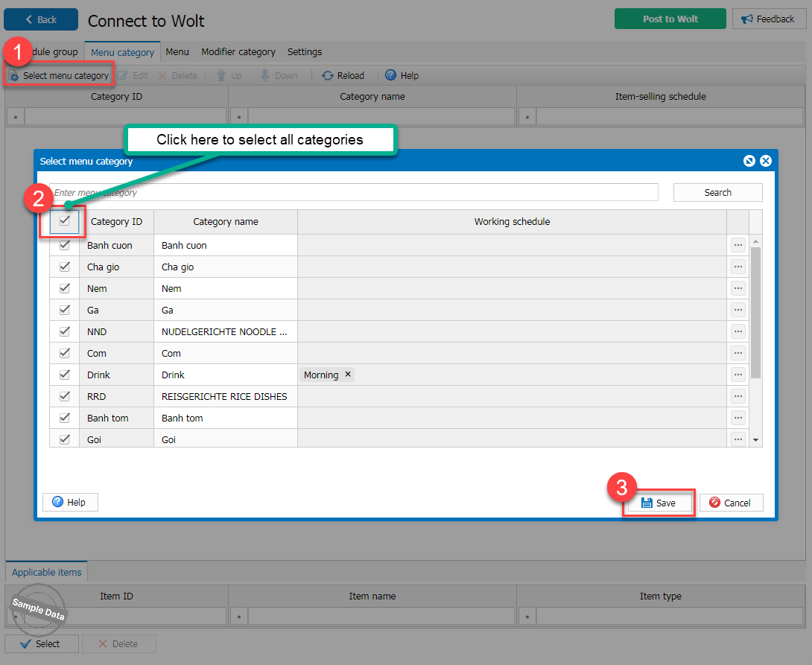
Task: Click the Category name column header in dialog
Action: (225, 221)
